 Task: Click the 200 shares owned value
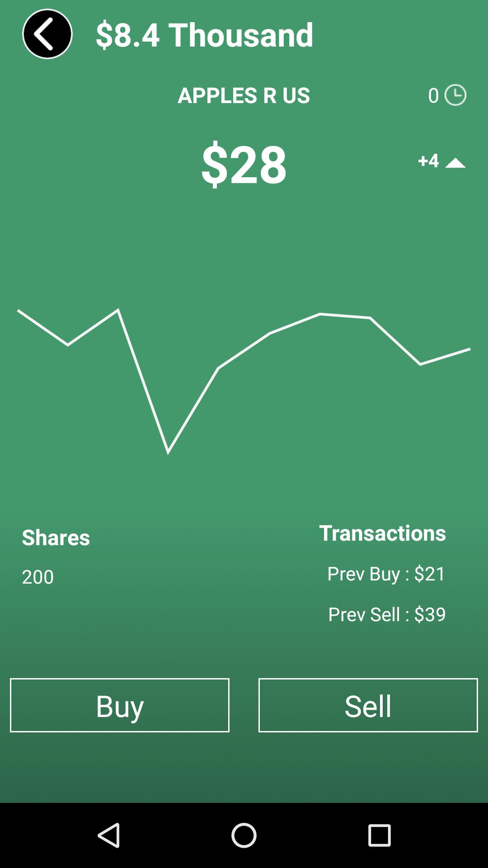(38, 577)
